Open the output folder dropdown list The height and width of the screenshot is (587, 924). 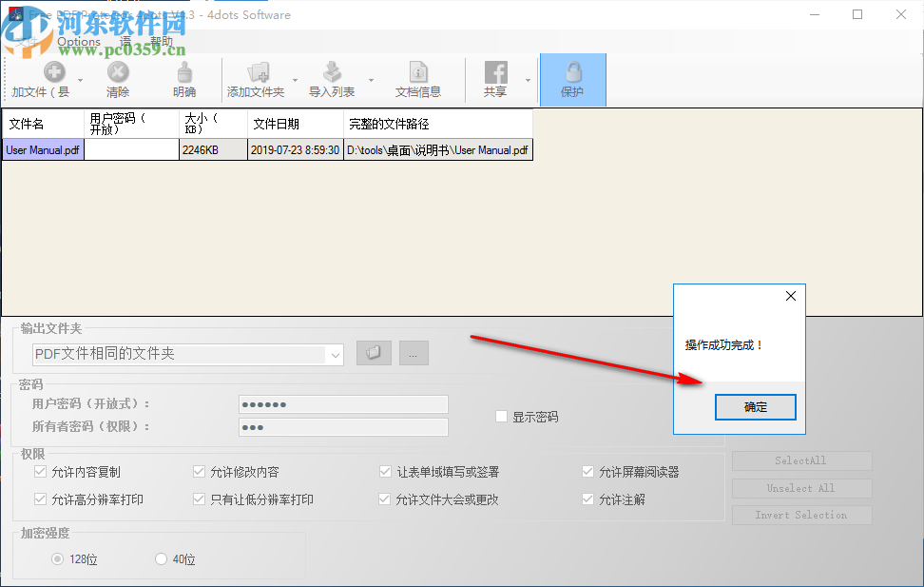coord(335,354)
